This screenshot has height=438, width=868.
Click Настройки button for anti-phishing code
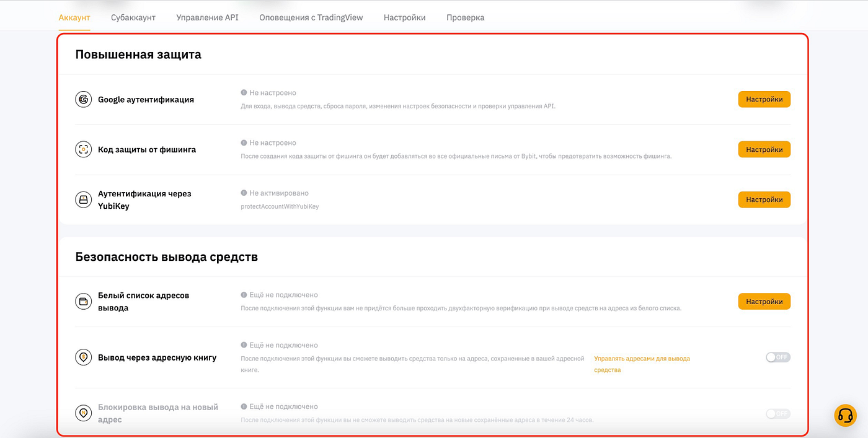pos(764,149)
